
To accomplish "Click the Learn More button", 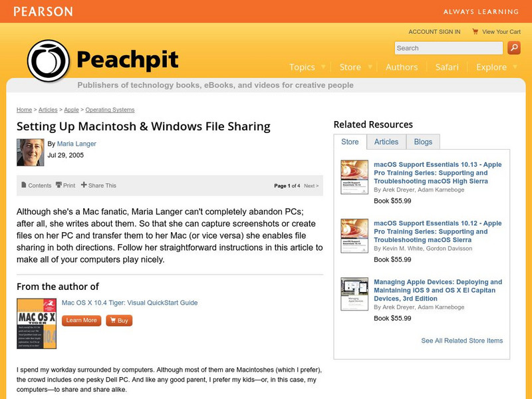I will 81,320.
